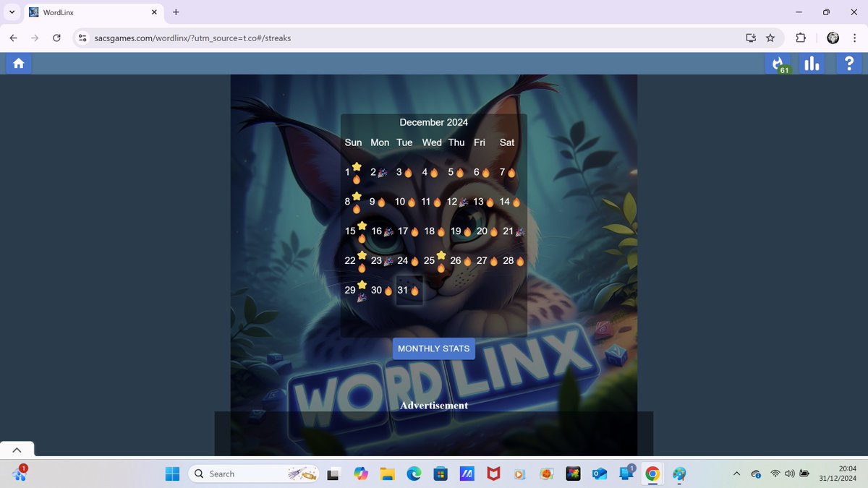868x488 pixels.
Task: Open the Windows Start menu
Action: pos(172,474)
